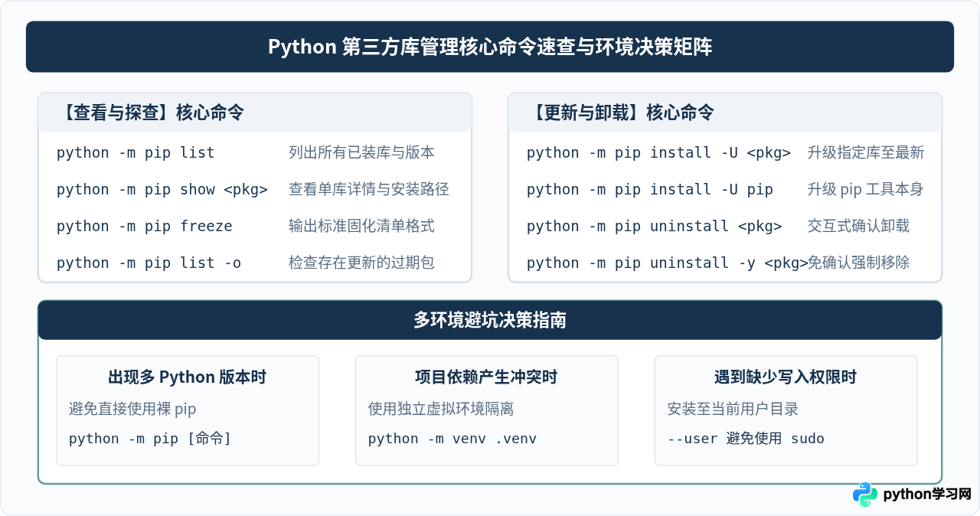Screen dimensions: 980x516
Task: Click the command 'python -m pip list'
Action: point(136,152)
